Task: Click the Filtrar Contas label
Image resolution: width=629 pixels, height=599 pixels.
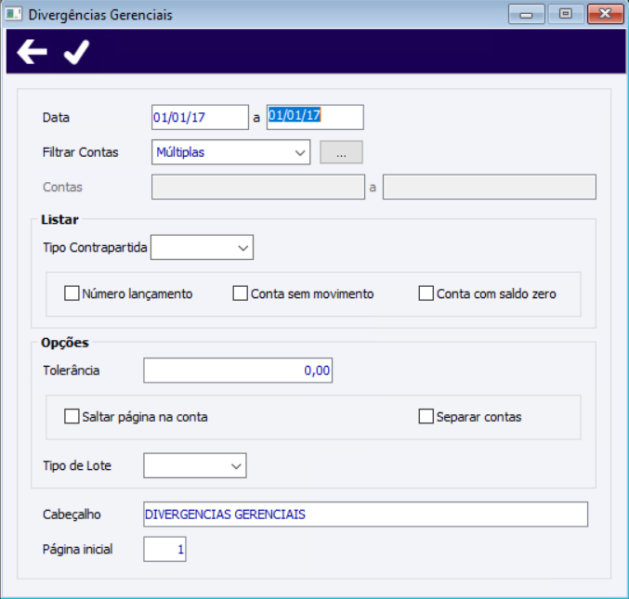Action: (x=80, y=152)
